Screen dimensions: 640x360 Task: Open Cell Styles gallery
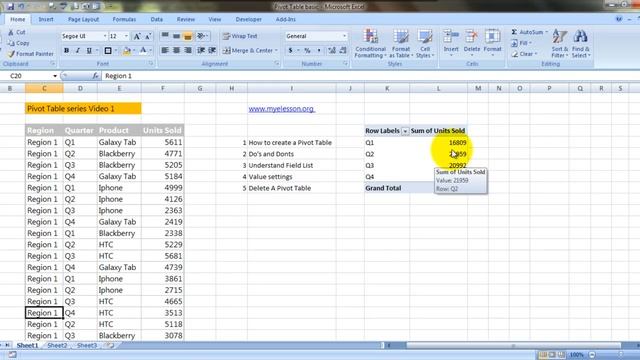(x=425, y=43)
